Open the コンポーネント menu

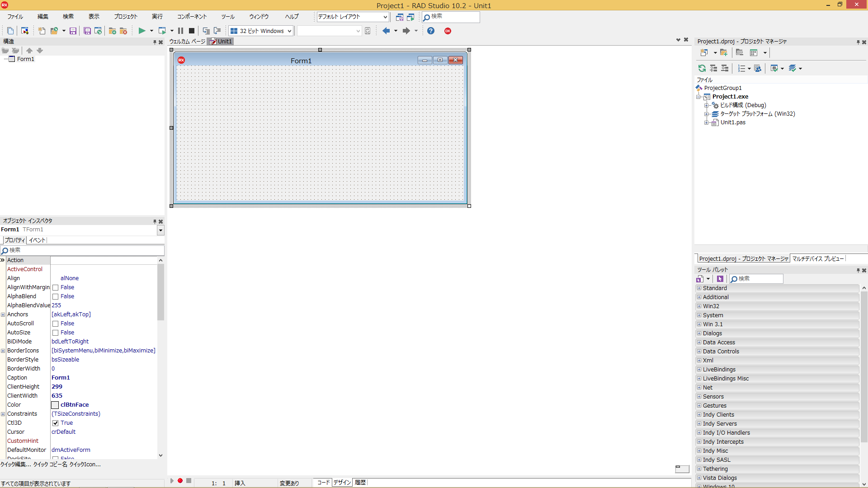coord(191,16)
